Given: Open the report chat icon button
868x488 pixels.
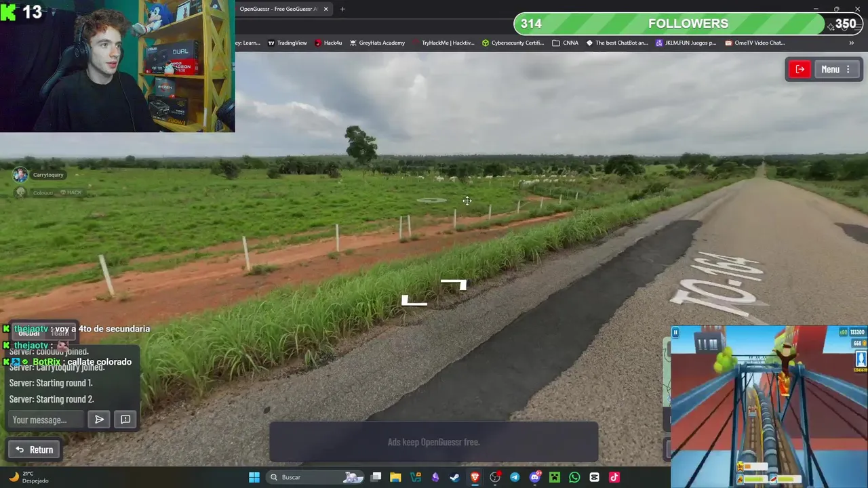Looking at the screenshot, I should (125, 420).
